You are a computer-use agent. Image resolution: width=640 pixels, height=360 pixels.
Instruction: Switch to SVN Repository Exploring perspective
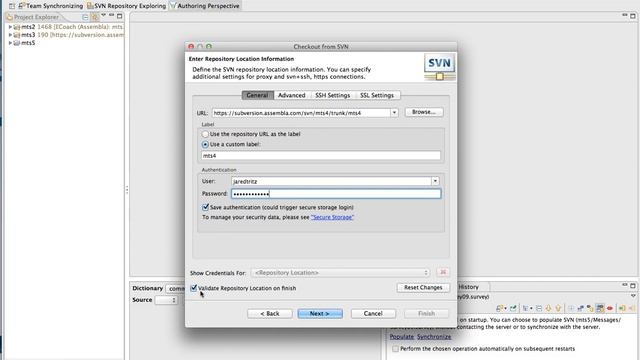[126, 6]
